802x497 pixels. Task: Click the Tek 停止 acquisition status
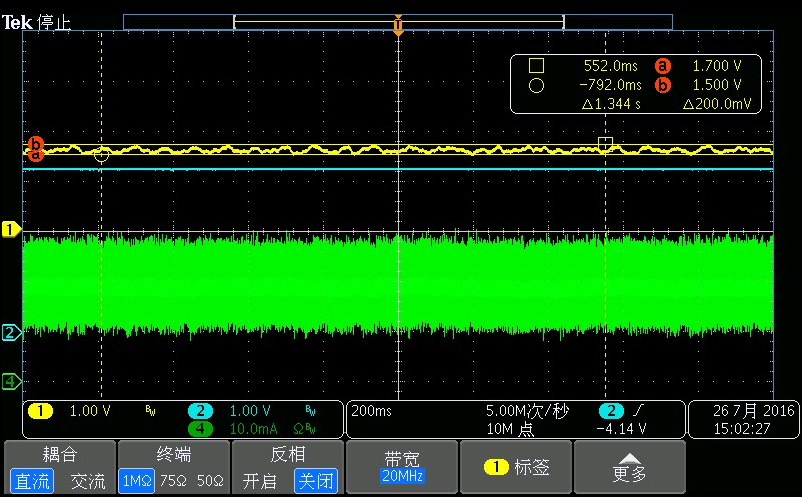click(36, 22)
